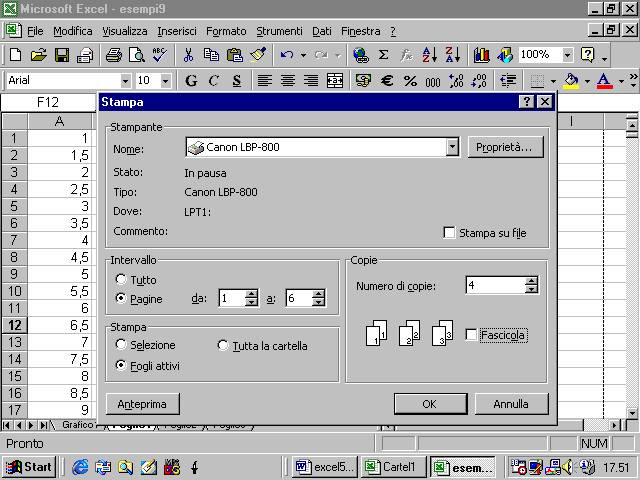The width and height of the screenshot is (640, 480).
Task: Check the Fascicola checkbox
Action: pos(471,335)
